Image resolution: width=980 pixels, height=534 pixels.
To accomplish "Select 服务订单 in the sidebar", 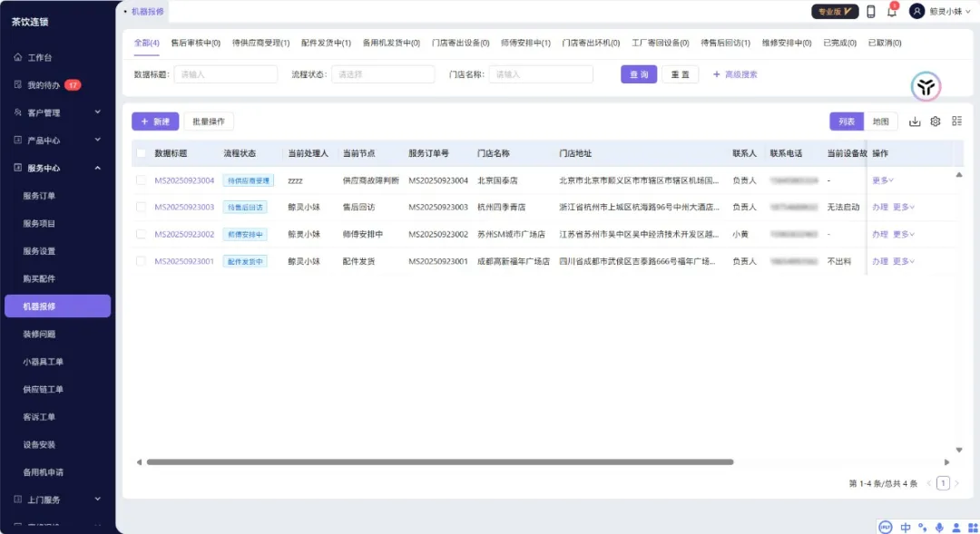I will point(39,196).
